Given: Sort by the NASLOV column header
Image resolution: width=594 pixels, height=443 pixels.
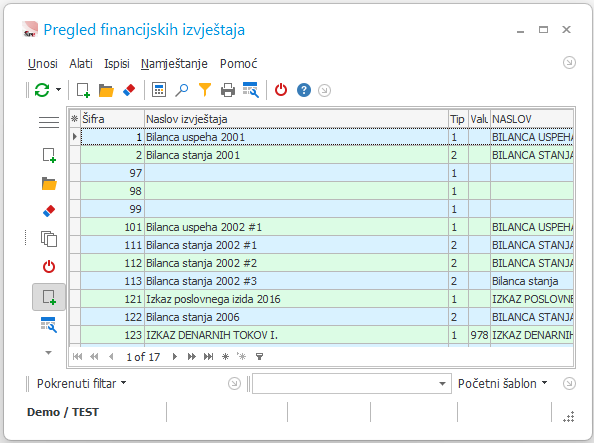Looking at the screenshot, I should click(x=532, y=119).
